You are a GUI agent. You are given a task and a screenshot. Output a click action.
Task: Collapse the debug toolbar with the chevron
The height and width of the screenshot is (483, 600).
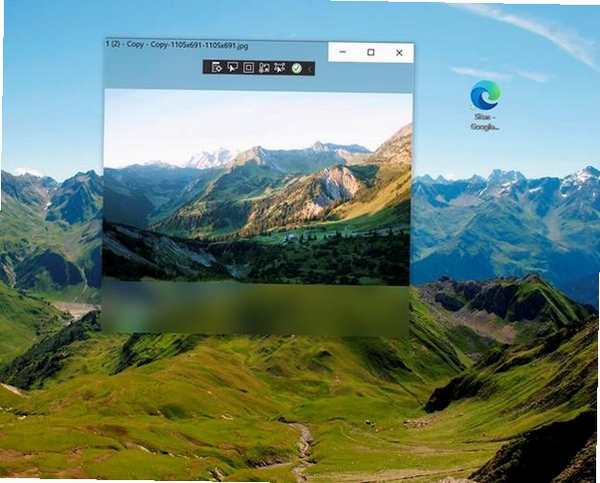click(309, 69)
